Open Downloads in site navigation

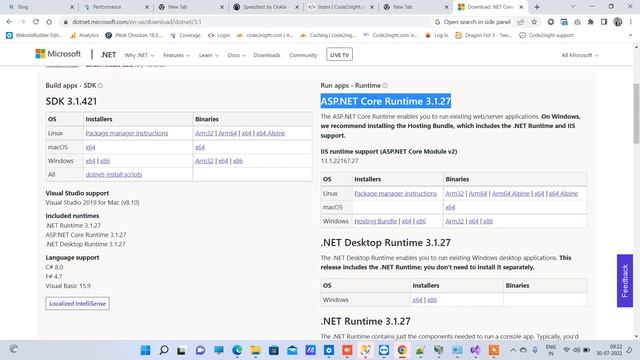[267, 55]
